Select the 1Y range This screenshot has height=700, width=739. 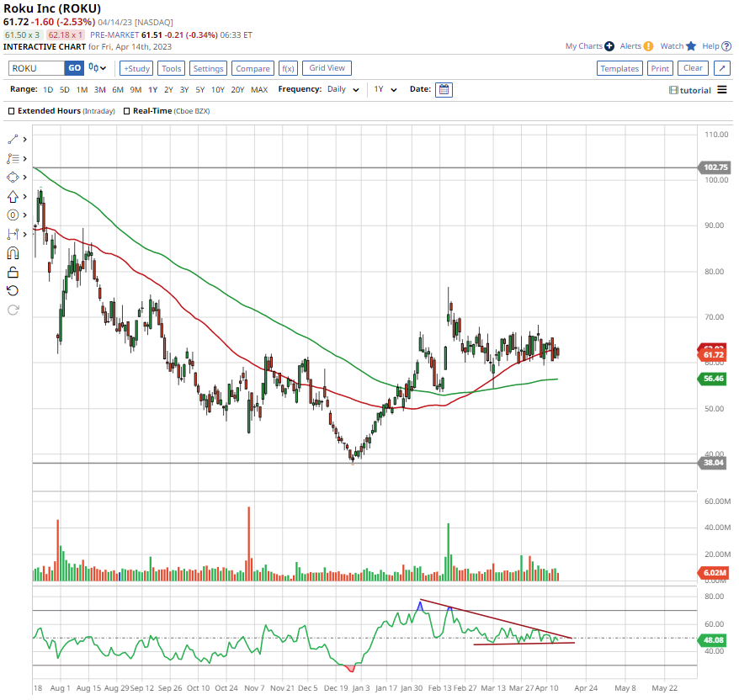pos(152,89)
